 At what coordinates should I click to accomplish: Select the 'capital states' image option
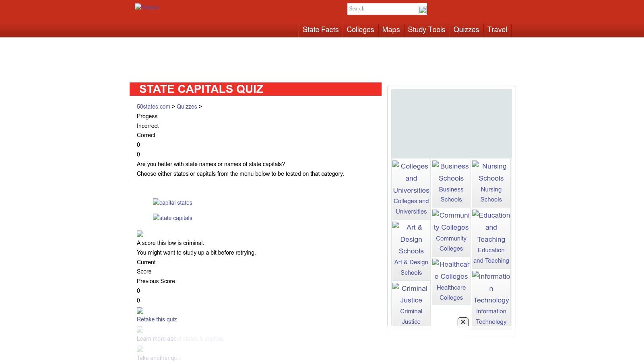(x=172, y=203)
